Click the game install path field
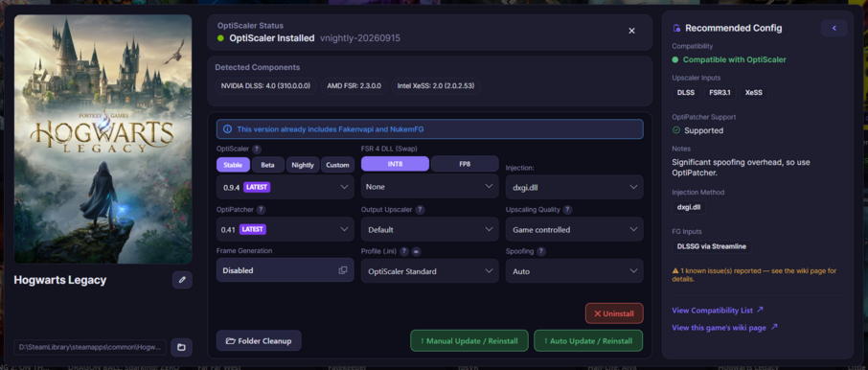This screenshot has height=370, width=868. click(x=90, y=347)
